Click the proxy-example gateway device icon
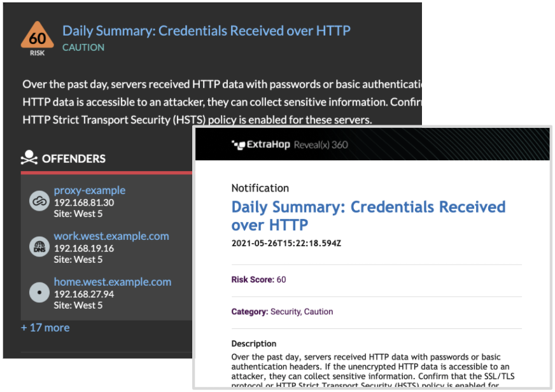555x392 pixels. [39, 201]
